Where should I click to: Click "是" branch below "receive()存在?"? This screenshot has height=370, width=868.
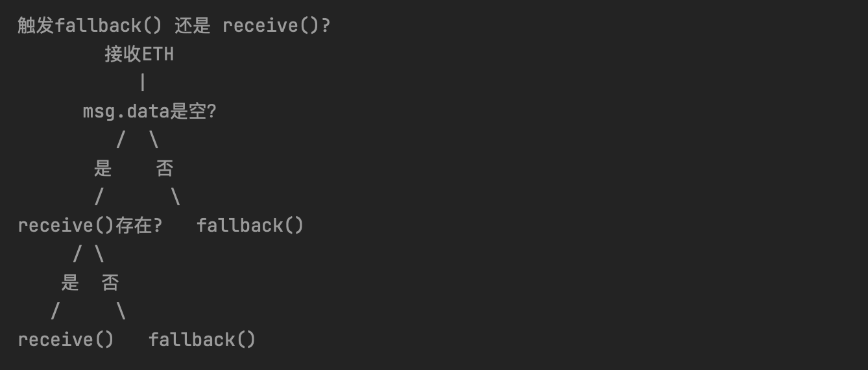[70, 282]
